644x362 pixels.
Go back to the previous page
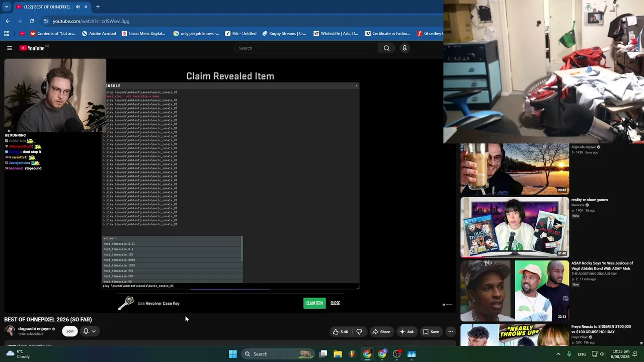point(8,21)
